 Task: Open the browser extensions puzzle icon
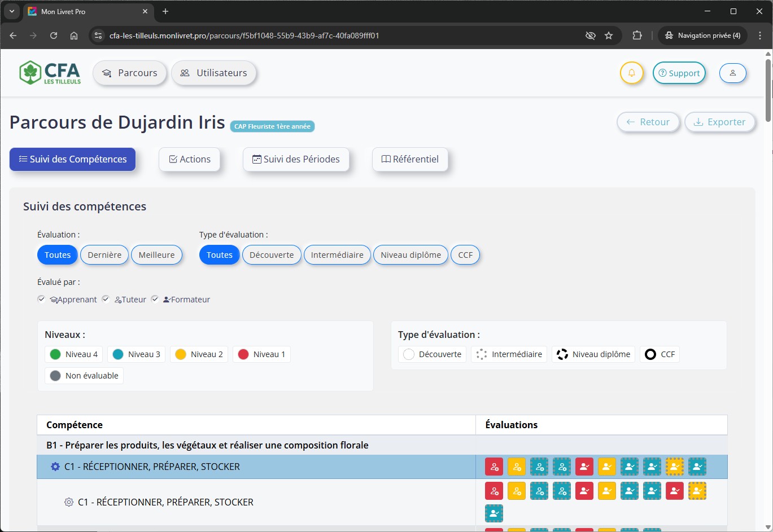[x=637, y=36]
